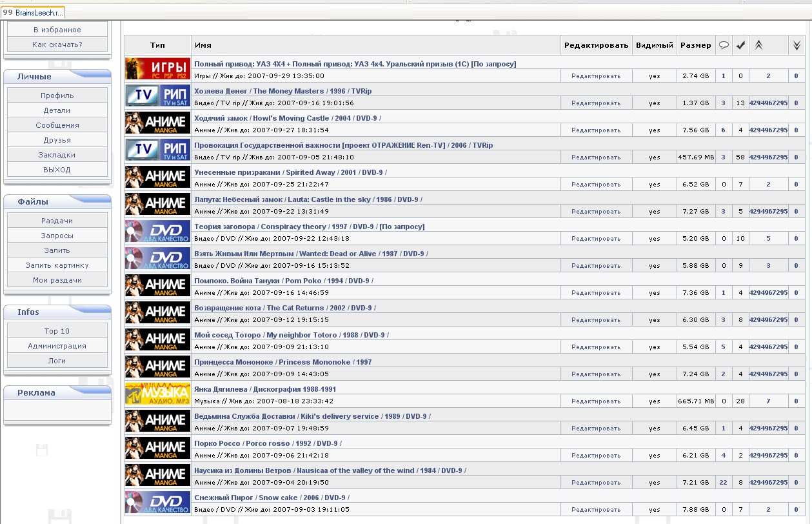Click the Видимый column header
This screenshot has width=812, height=524.
[655, 45]
